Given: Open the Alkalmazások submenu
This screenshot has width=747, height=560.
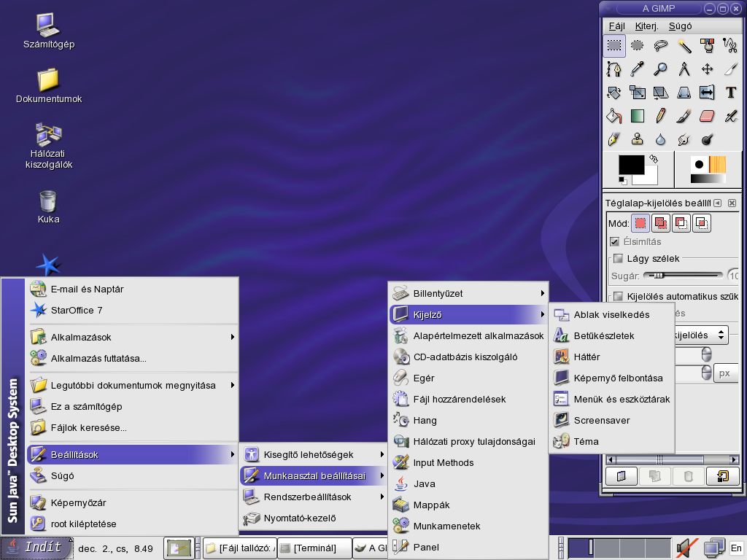Looking at the screenshot, I should click(x=133, y=337).
